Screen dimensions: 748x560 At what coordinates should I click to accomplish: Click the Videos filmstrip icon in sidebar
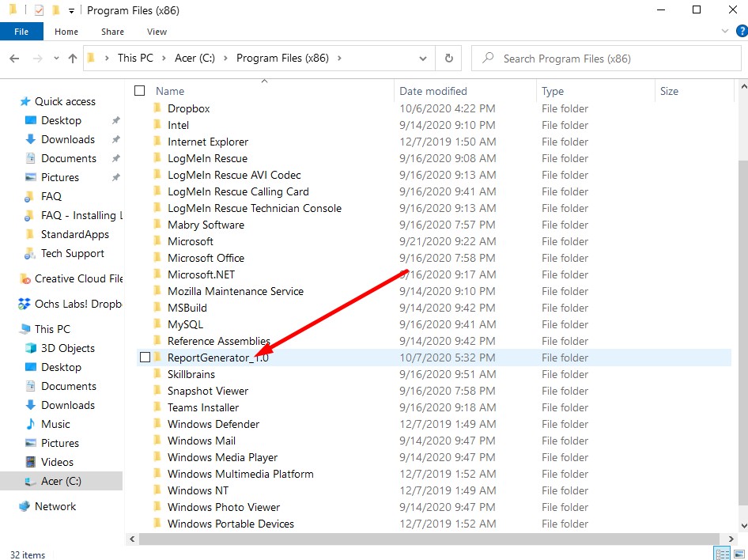pyautogui.click(x=31, y=462)
